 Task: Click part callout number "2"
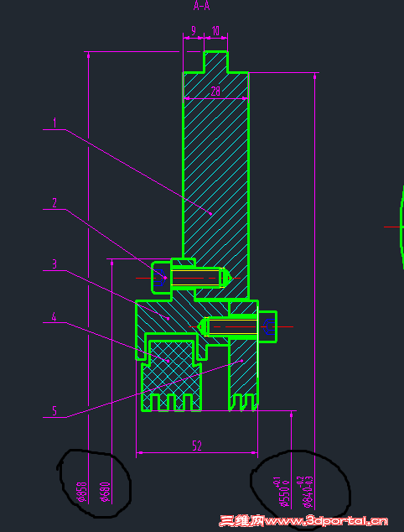coord(54,203)
